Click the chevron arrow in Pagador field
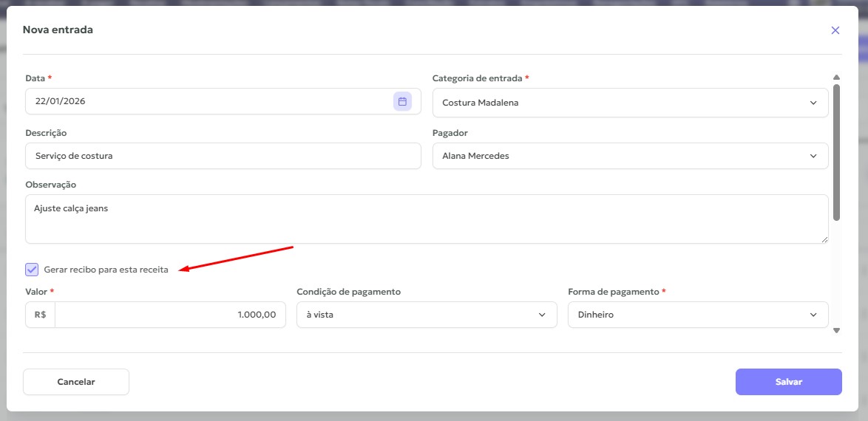This screenshot has height=421, width=868. (813, 157)
